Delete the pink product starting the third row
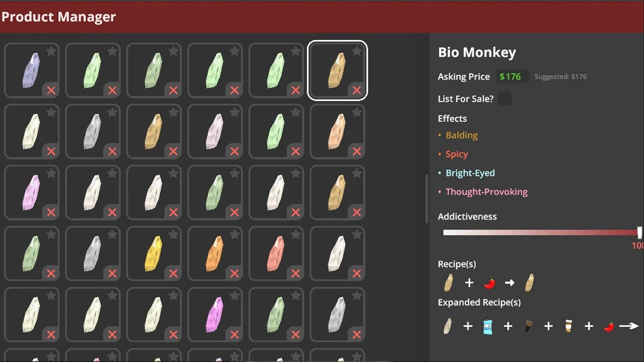The height and width of the screenshot is (362, 644). 51,212
